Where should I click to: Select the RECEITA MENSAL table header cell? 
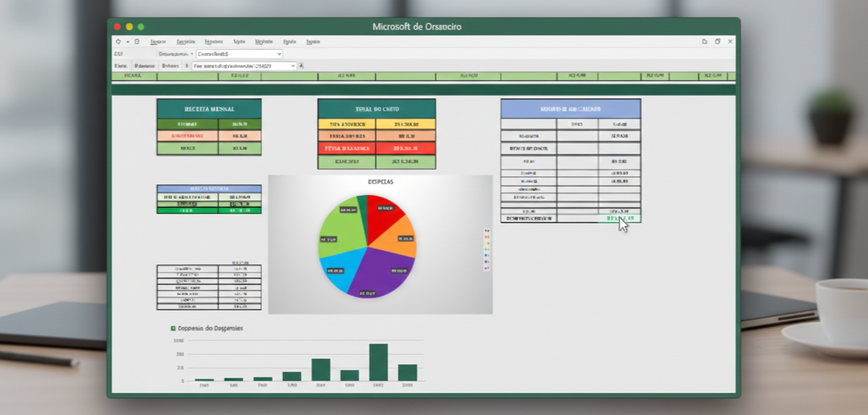click(209, 109)
